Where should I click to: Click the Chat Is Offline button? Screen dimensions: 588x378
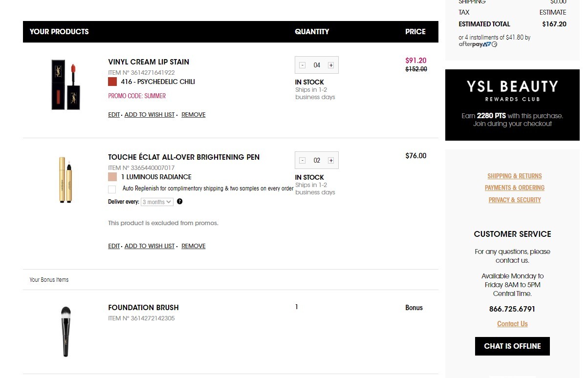pos(512,346)
